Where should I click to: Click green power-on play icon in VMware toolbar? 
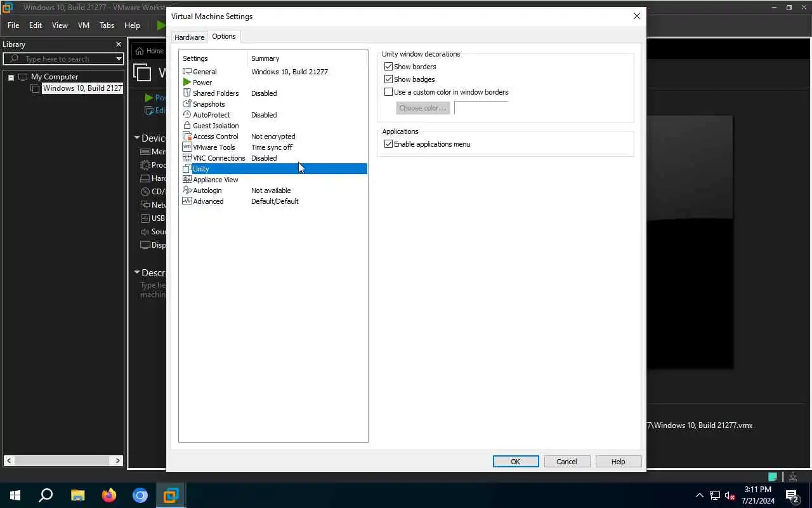coord(161,25)
